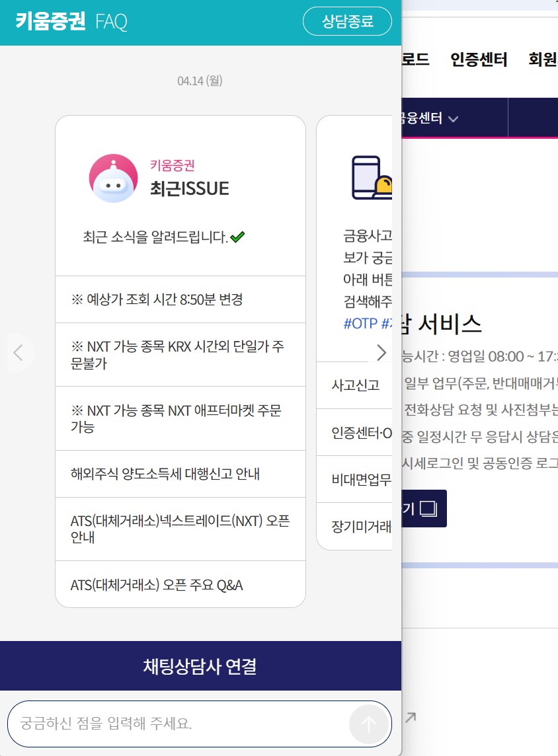This screenshot has height=756, width=558.
Task: Click the expand arrow icon beside the input
Action: [x=411, y=718]
